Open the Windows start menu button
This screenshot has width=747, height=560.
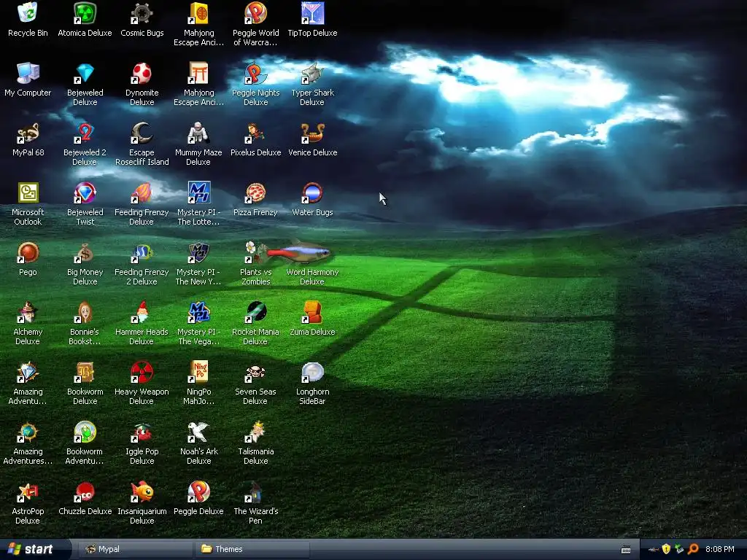35,549
